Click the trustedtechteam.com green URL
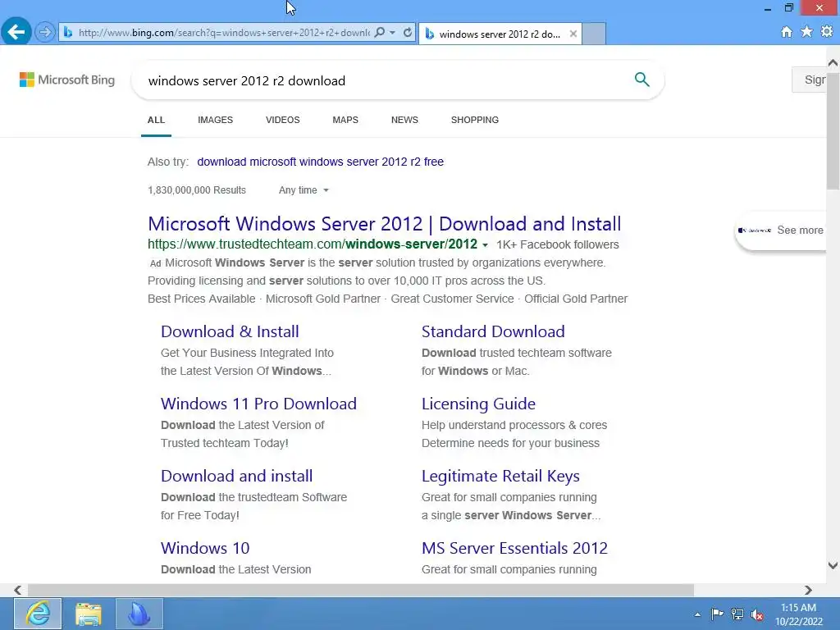The image size is (840, 630). pyautogui.click(x=313, y=244)
